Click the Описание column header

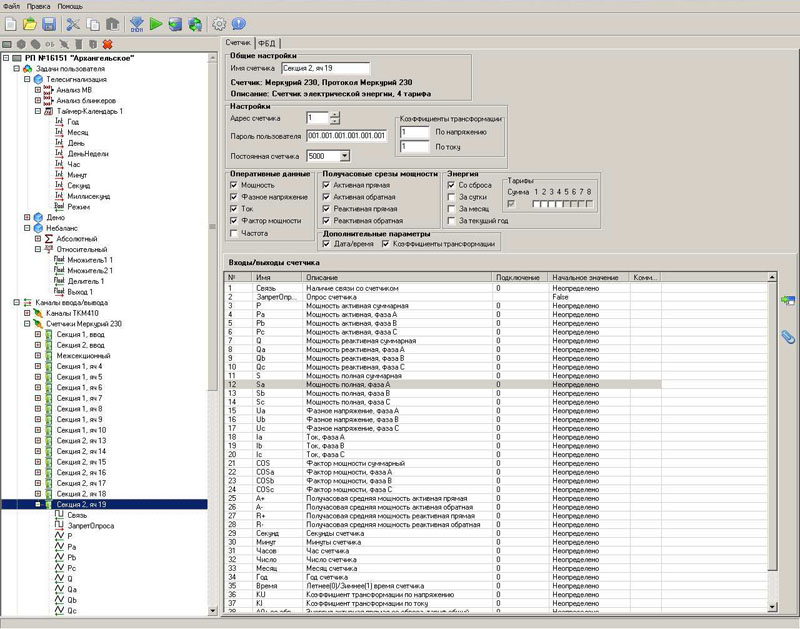coord(322,276)
